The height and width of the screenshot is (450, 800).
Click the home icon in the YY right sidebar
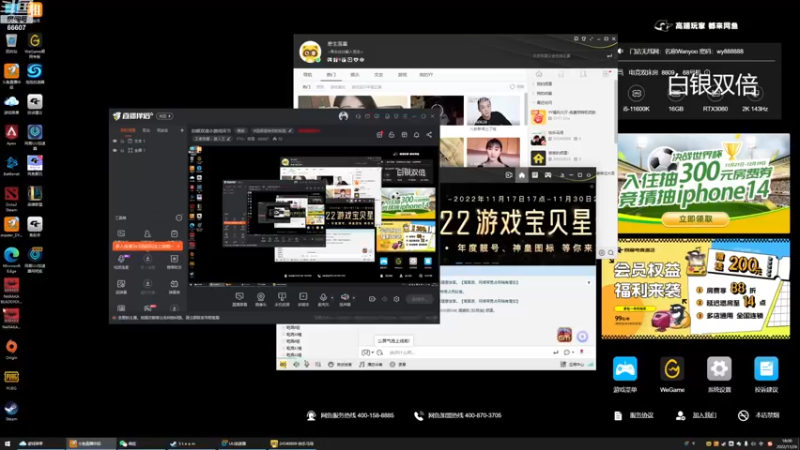coord(539,74)
